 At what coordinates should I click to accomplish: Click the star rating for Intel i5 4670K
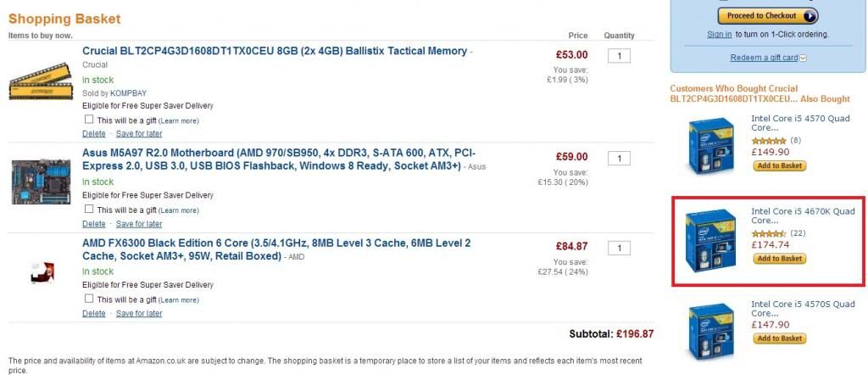coord(769,233)
